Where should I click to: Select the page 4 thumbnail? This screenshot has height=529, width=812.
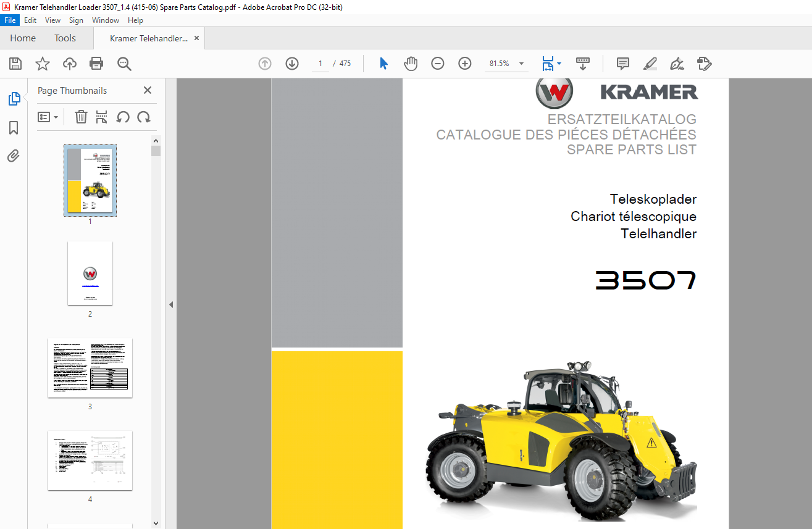(90, 460)
